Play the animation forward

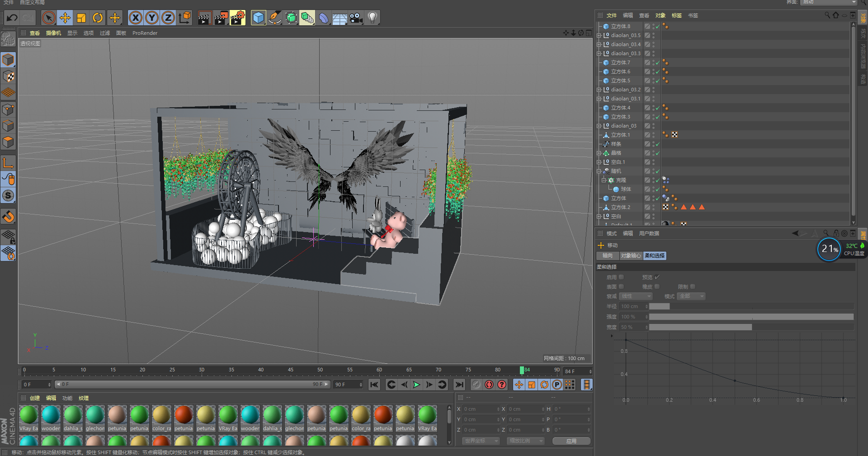coord(417,385)
